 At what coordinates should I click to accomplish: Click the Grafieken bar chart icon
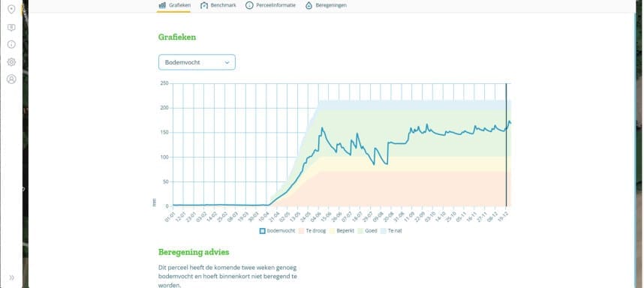(162, 5)
